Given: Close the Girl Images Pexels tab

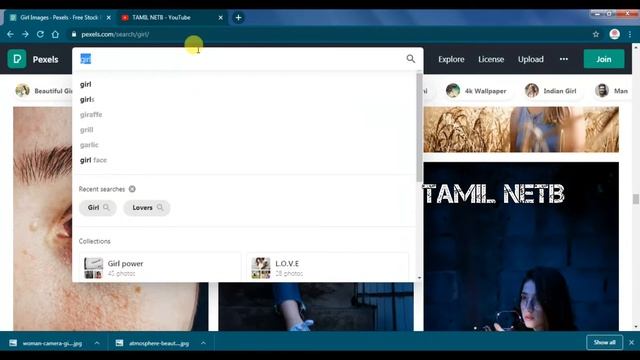Looking at the screenshot, I should coord(109,18).
